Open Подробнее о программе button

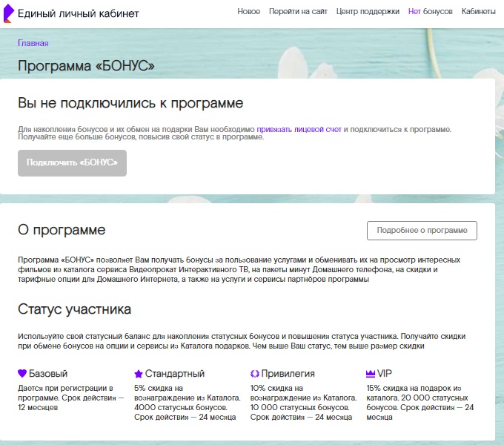(x=422, y=230)
